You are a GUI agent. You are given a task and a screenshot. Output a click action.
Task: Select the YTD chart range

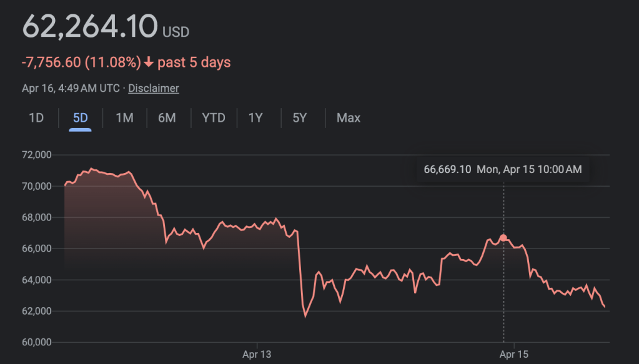(214, 118)
